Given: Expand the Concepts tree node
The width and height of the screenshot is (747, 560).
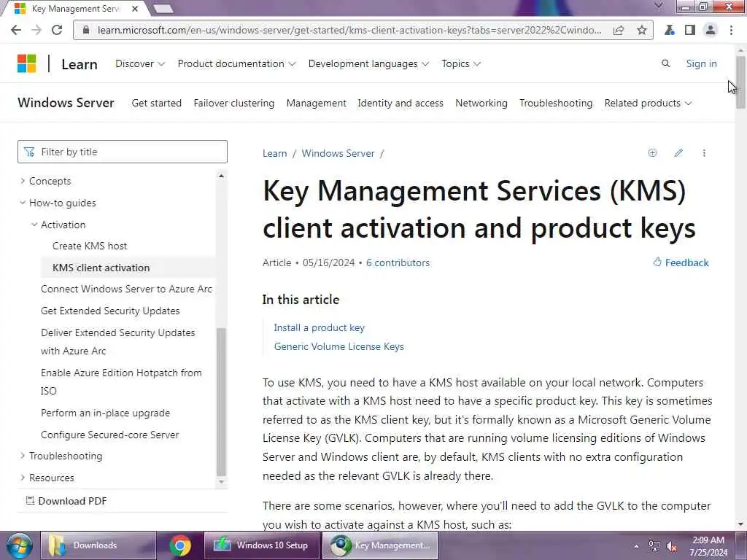Looking at the screenshot, I should click(23, 181).
